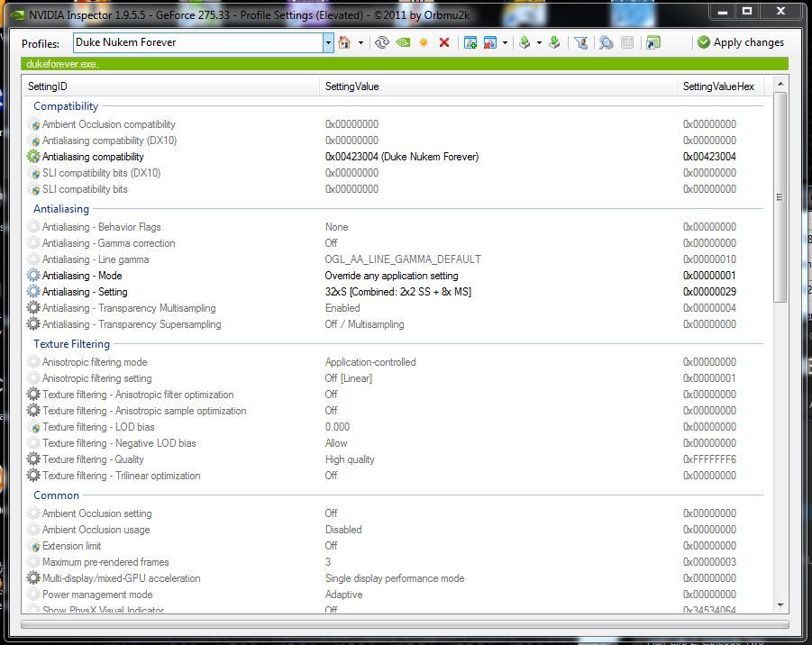Click value 32xS [Combined: 2x2 SS + 8x MS]

398,292
